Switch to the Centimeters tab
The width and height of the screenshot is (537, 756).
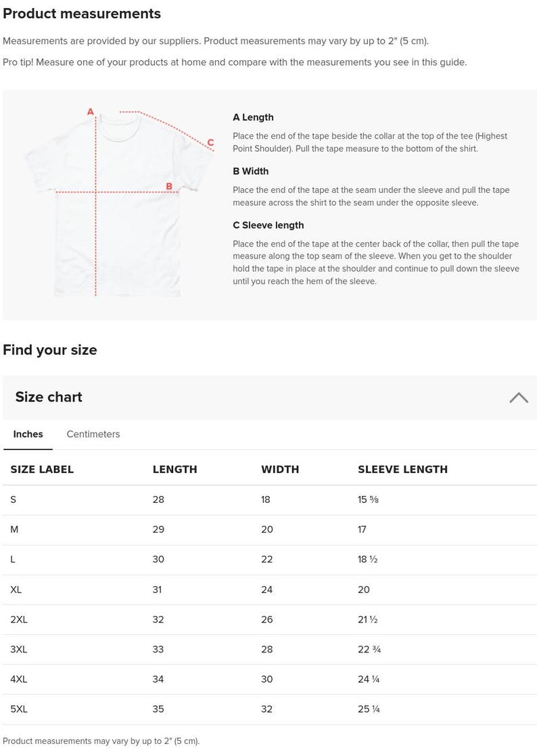(93, 434)
